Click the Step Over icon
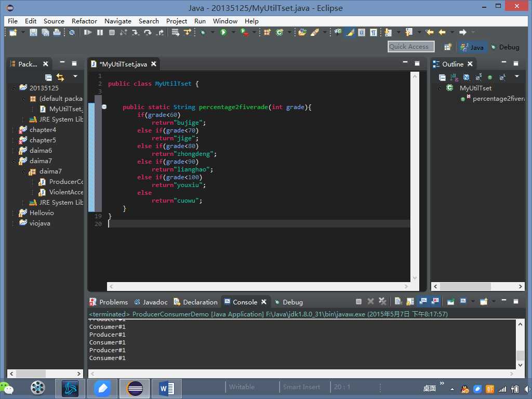The height and width of the screenshot is (399, 532). pyautogui.click(x=148, y=33)
